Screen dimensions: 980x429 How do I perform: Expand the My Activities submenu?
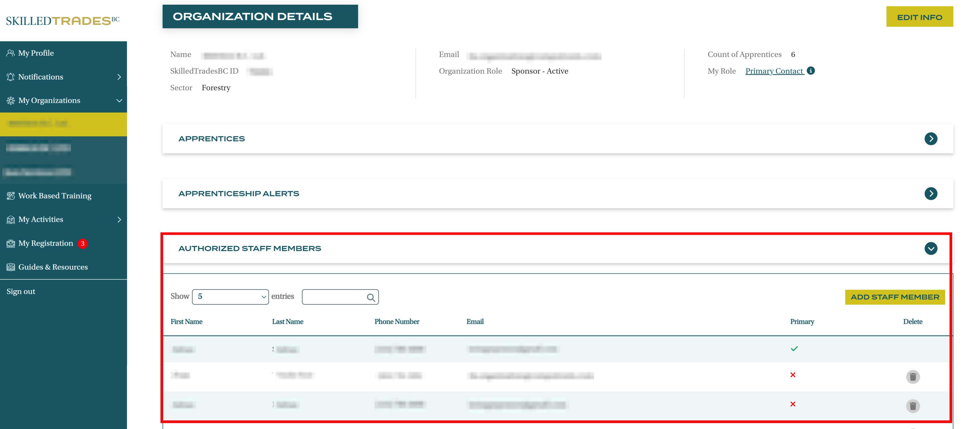tap(119, 220)
